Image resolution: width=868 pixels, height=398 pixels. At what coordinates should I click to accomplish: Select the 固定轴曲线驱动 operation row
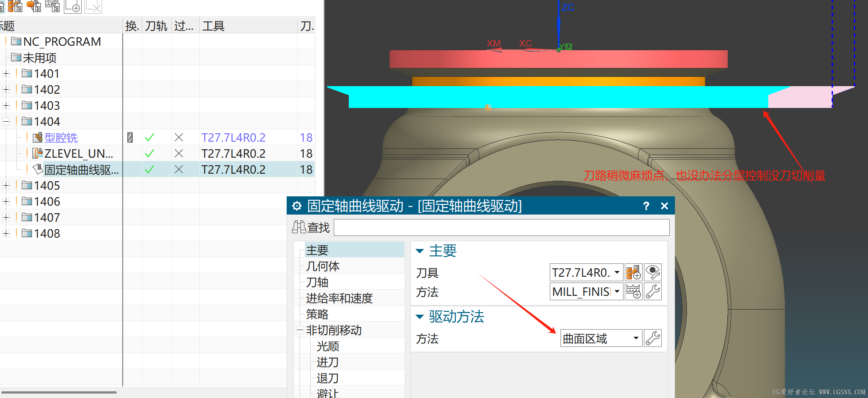point(158,169)
